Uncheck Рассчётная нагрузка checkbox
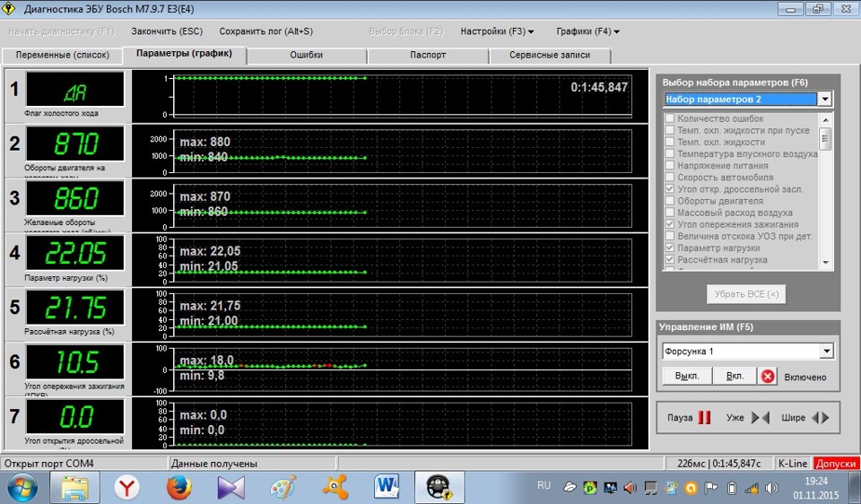861x504 pixels. (669, 260)
